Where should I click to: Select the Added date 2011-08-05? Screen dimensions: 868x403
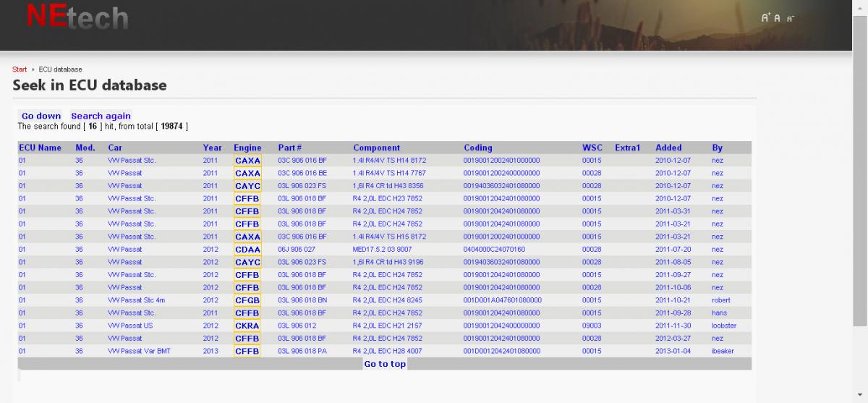point(673,262)
